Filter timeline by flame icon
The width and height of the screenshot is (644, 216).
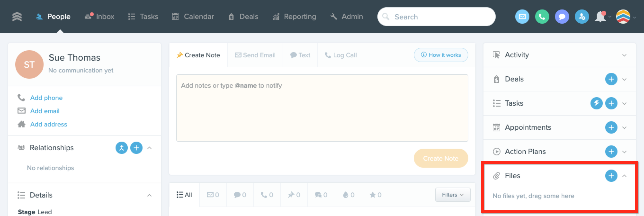349,195
